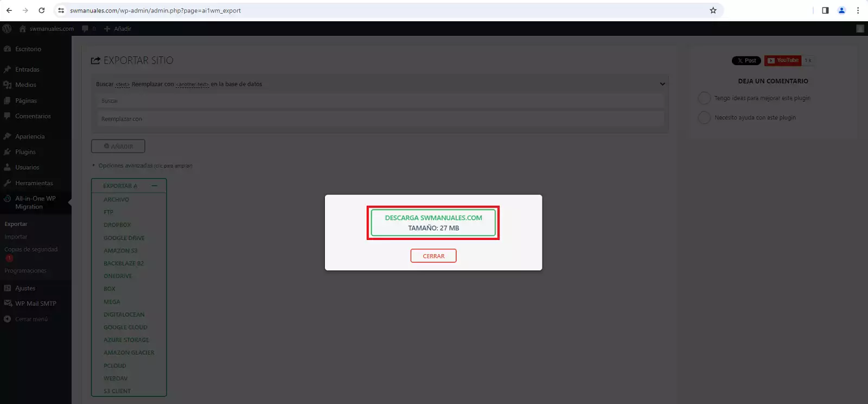Reload the page with refresh icon
The width and height of the screenshot is (868, 404).
coord(42,10)
